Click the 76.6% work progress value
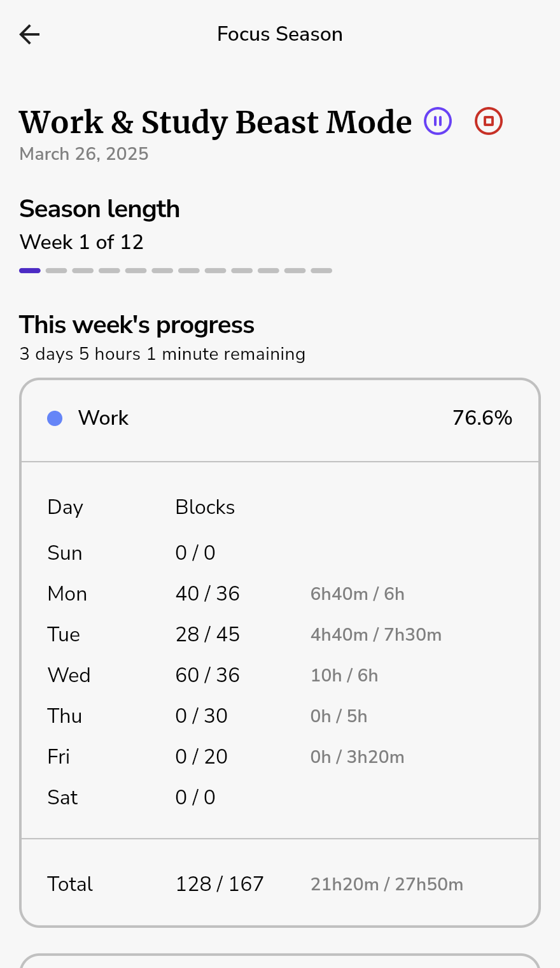 482,418
